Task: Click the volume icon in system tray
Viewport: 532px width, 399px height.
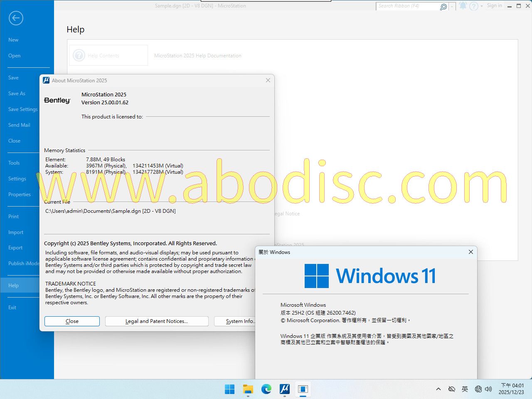Action: [x=488, y=389]
